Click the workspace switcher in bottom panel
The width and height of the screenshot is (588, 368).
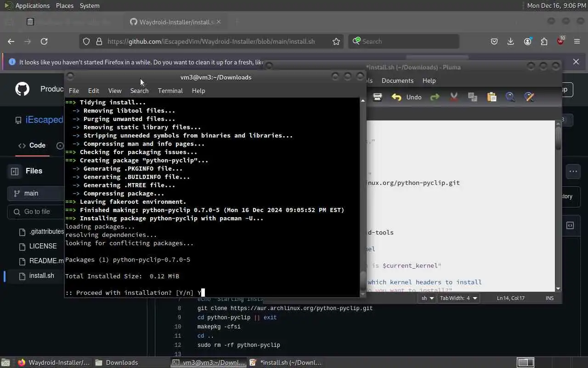(x=526, y=362)
